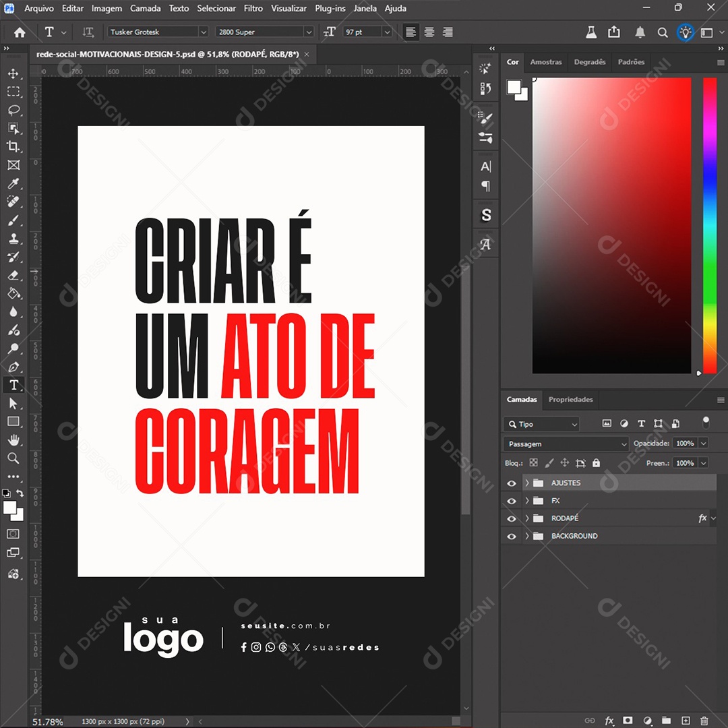Open the Filtro menu

click(x=253, y=8)
